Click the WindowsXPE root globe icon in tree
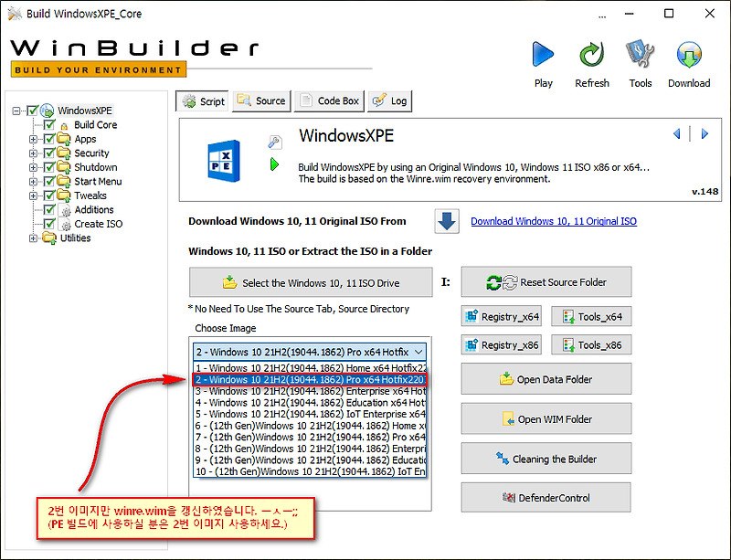Screen dimensions: 731x560 click(x=48, y=111)
